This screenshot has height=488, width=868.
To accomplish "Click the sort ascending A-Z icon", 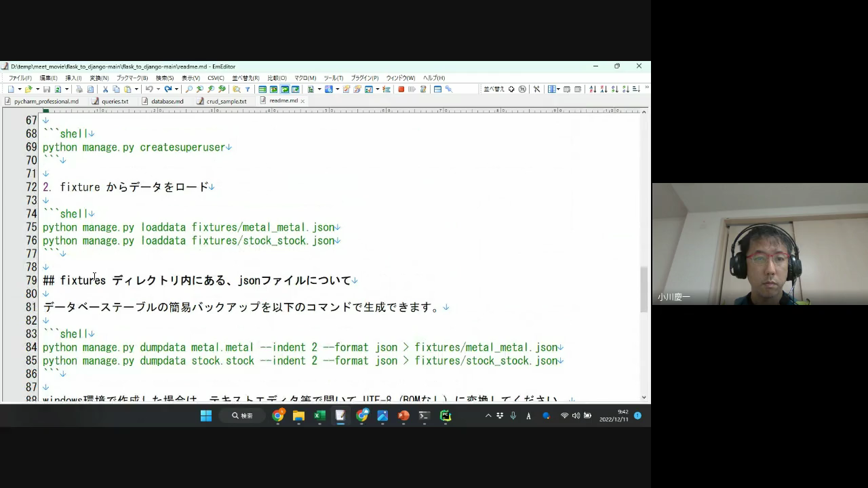I will 593,89.
